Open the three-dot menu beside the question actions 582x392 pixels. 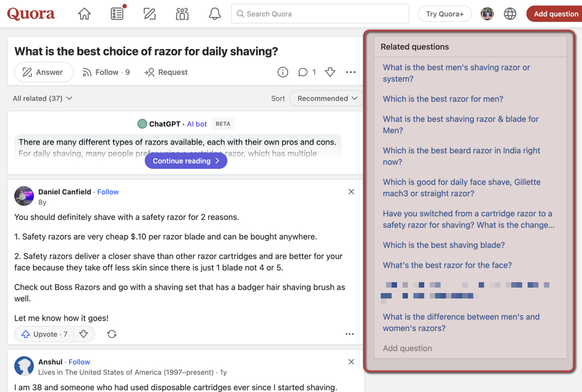click(350, 72)
